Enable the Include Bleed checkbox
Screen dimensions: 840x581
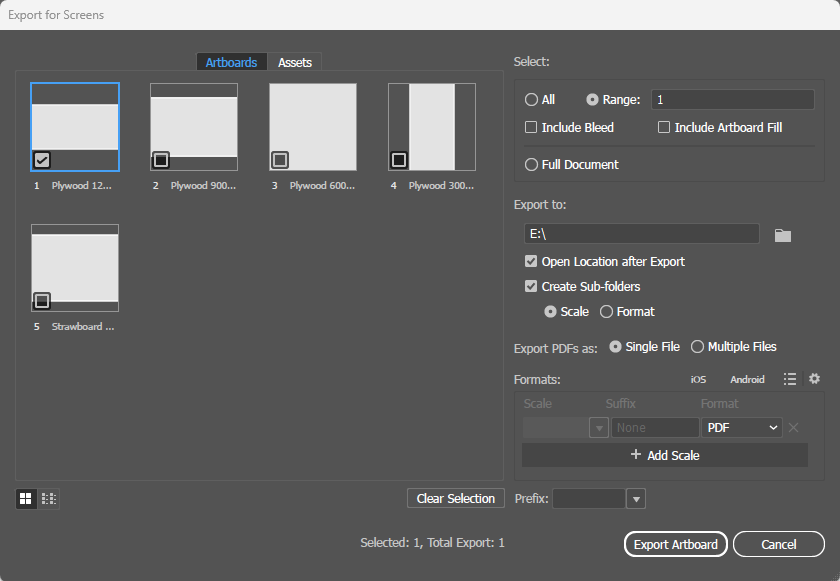pos(531,127)
